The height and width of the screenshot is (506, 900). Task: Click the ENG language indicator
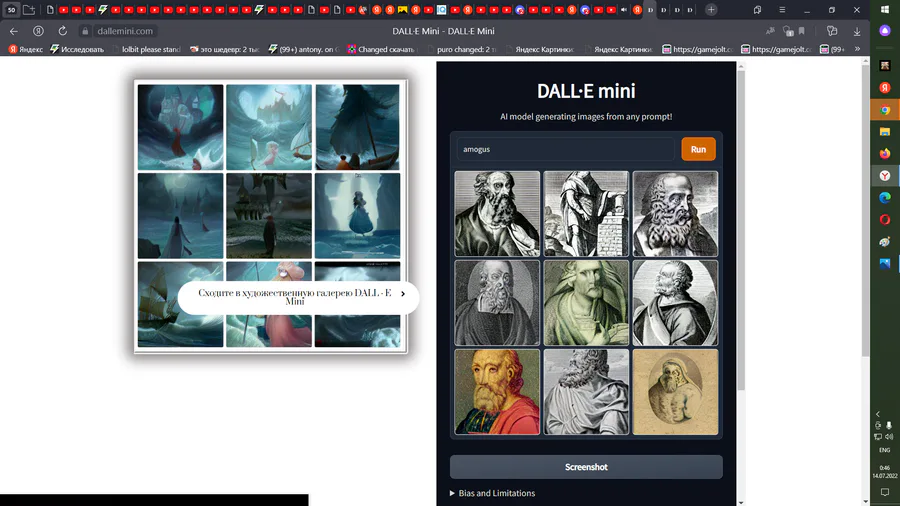point(885,450)
